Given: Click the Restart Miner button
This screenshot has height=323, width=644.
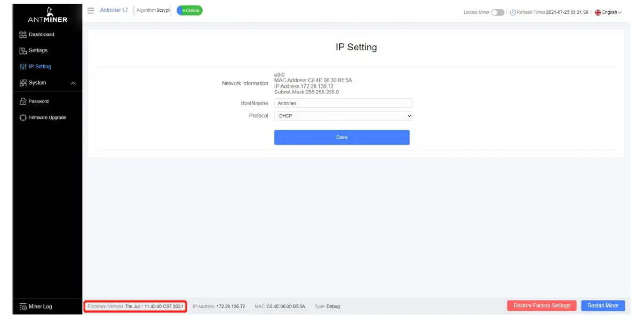Looking at the screenshot, I should [x=603, y=306].
